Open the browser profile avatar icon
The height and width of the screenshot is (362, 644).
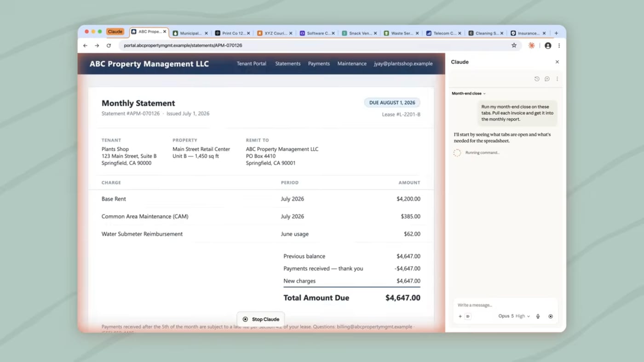548,45
